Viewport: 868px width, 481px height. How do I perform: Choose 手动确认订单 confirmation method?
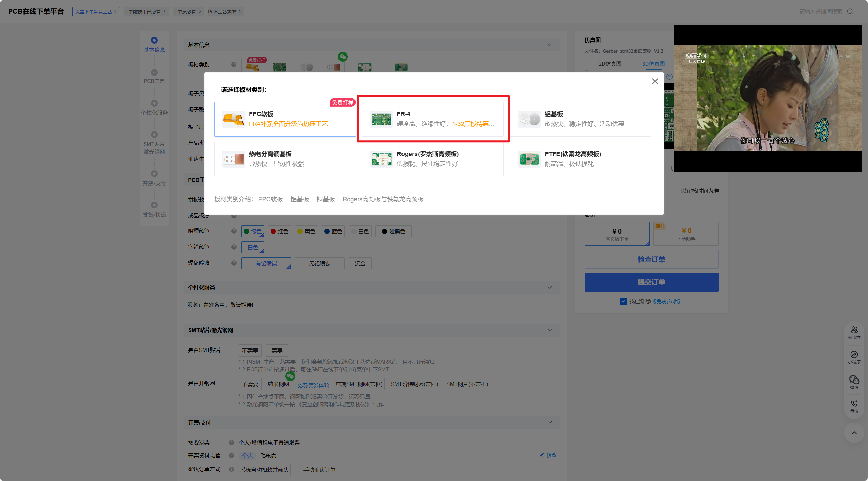point(319,470)
